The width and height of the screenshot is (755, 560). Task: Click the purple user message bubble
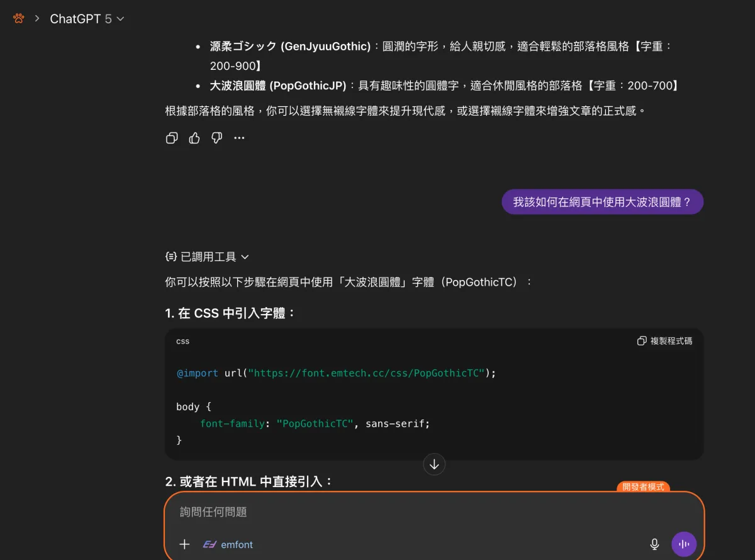(x=602, y=202)
